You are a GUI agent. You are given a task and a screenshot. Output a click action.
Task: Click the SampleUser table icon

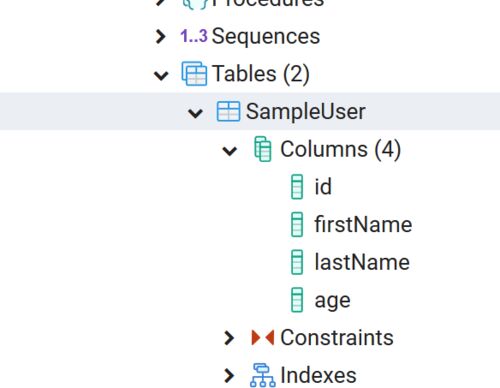coord(228,111)
